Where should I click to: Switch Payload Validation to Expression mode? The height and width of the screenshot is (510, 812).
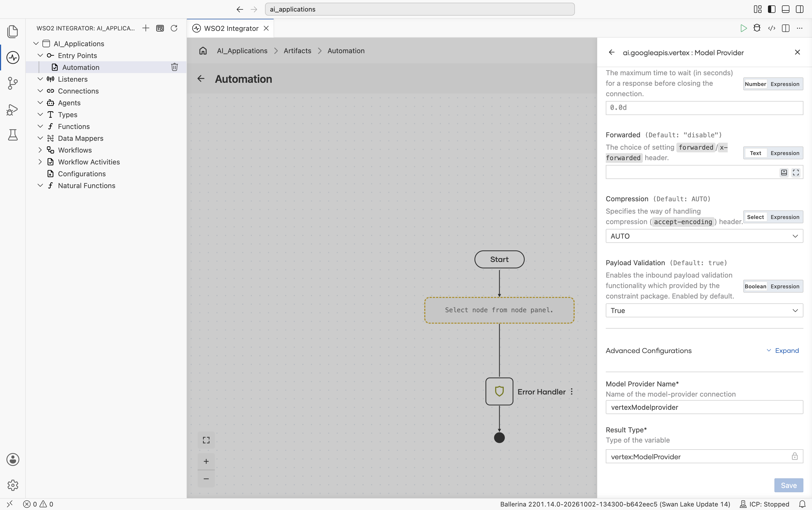[x=785, y=286]
